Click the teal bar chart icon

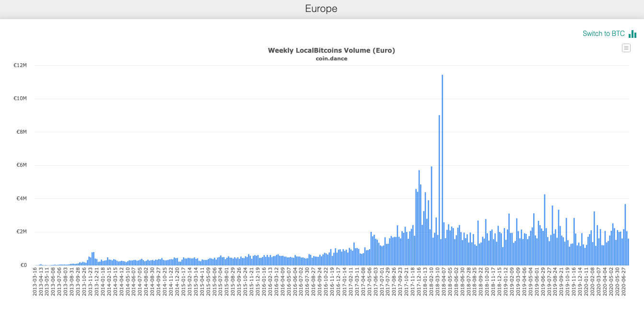click(x=633, y=34)
